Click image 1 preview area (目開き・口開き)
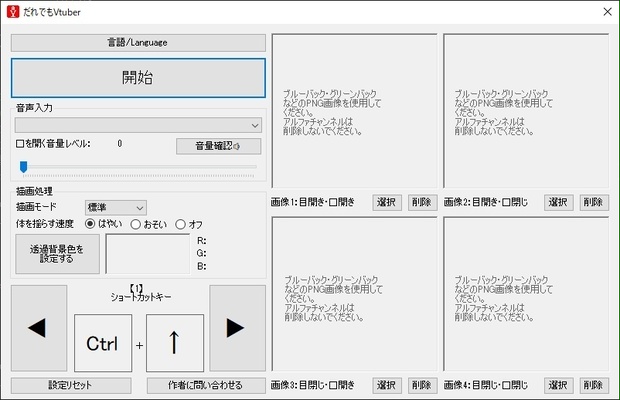This screenshot has height=400, width=620. pyautogui.click(x=354, y=111)
